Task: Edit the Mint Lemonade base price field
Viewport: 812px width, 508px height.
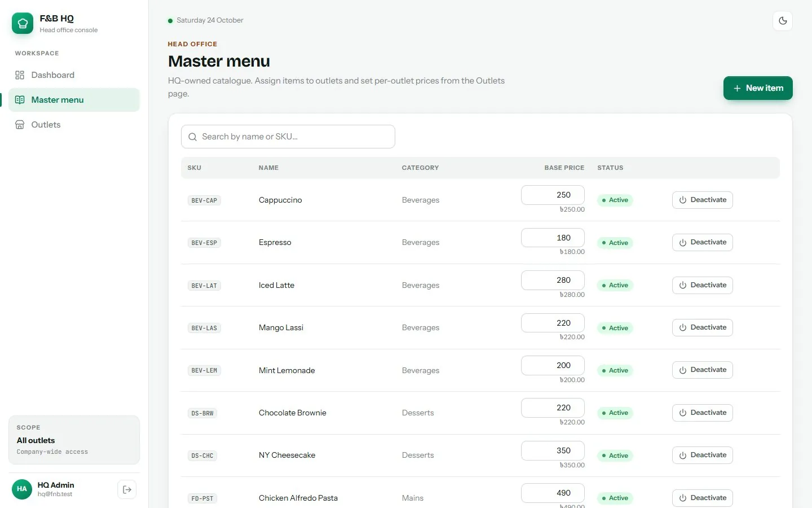Action: pyautogui.click(x=553, y=365)
